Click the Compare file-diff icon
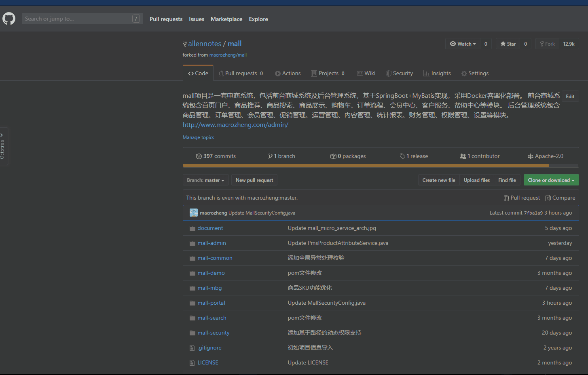 click(x=548, y=198)
